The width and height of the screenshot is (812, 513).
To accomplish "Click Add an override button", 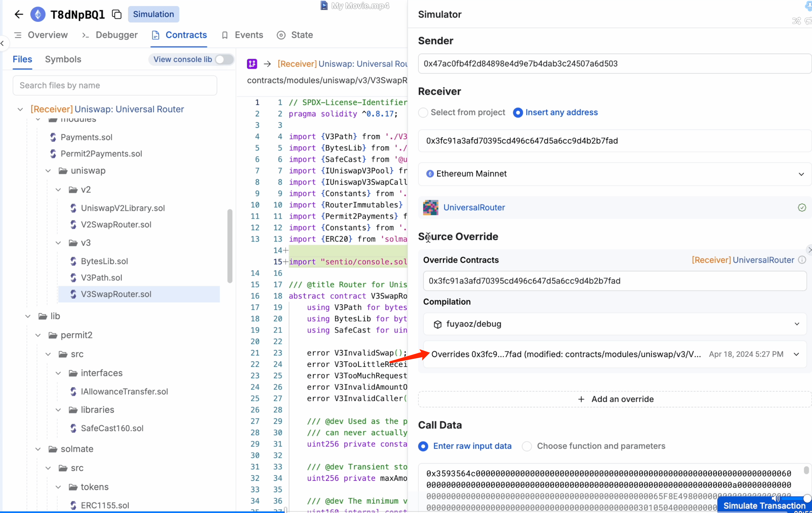I will (614, 399).
